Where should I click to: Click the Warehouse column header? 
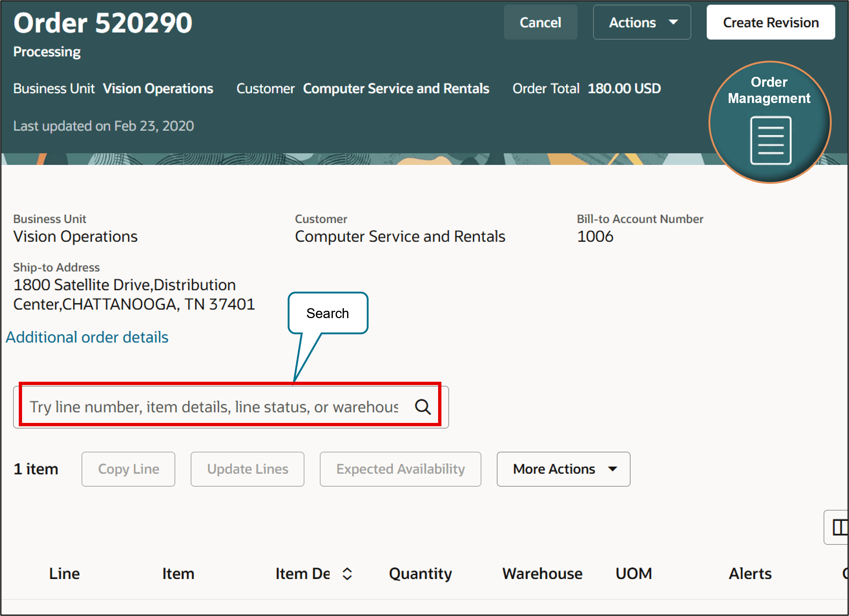pyautogui.click(x=542, y=574)
